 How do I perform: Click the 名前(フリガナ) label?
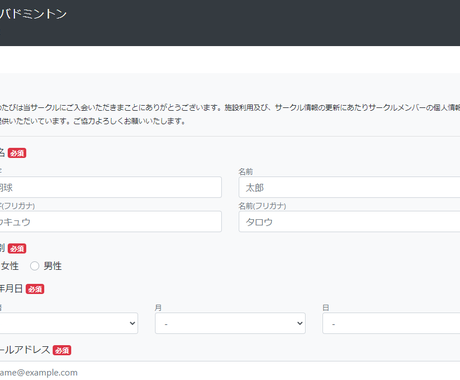pyautogui.click(x=262, y=206)
